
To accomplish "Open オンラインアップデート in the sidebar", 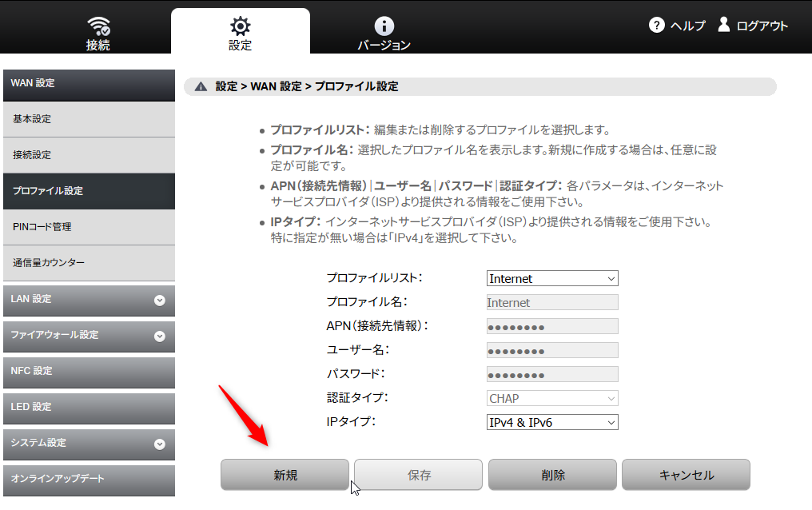I will [x=89, y=480].
